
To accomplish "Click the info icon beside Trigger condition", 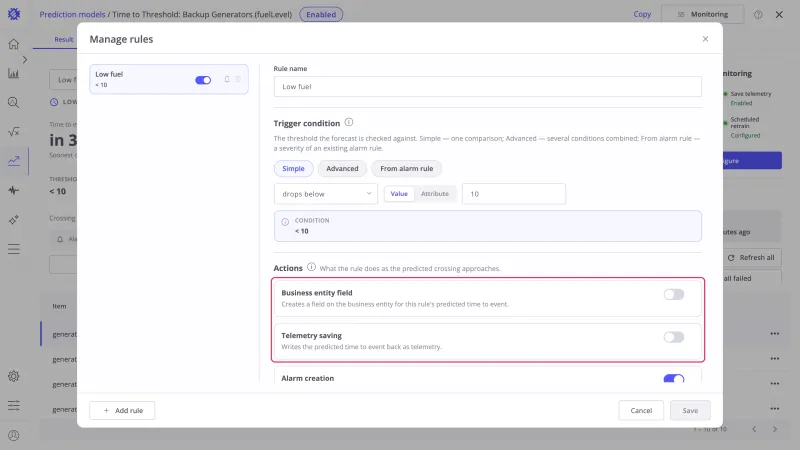I will [349, 122].
